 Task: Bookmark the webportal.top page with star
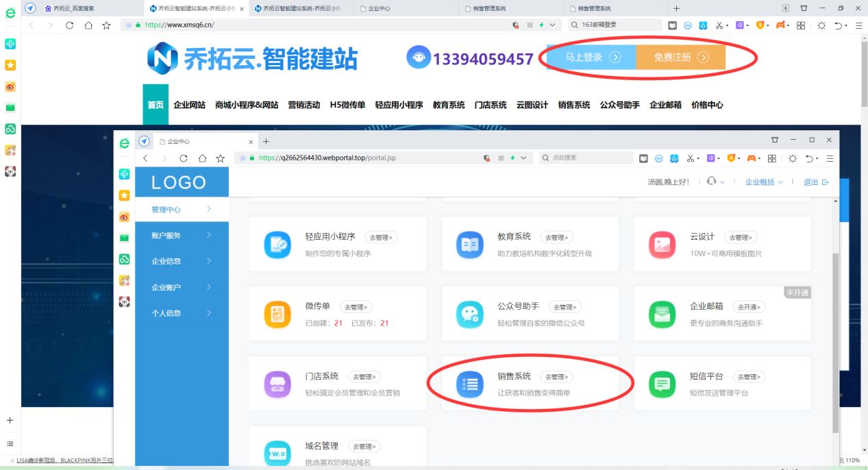coord(221,158)
